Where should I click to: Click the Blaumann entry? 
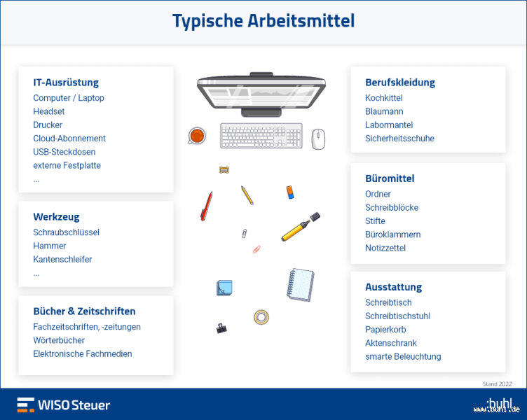384,111
